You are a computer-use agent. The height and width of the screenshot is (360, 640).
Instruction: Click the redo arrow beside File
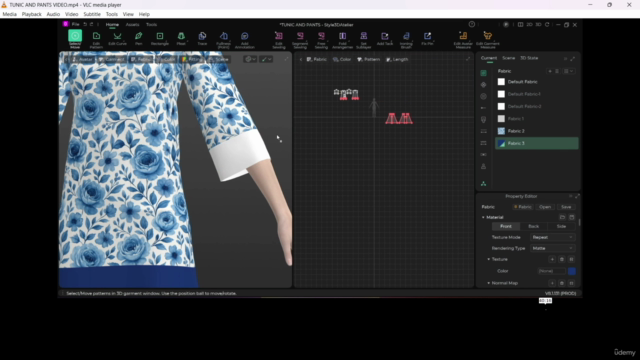(91, 24)
